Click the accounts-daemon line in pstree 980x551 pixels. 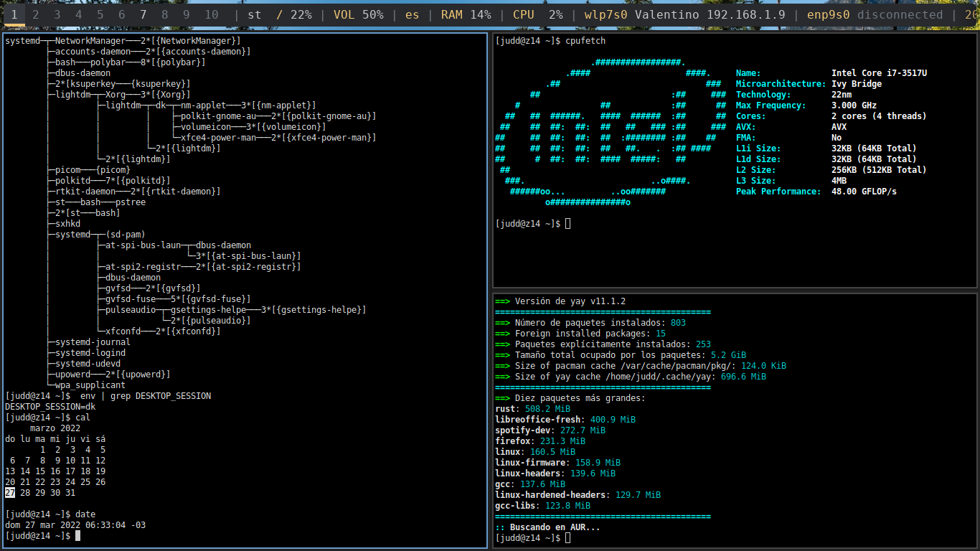point(153,52)
